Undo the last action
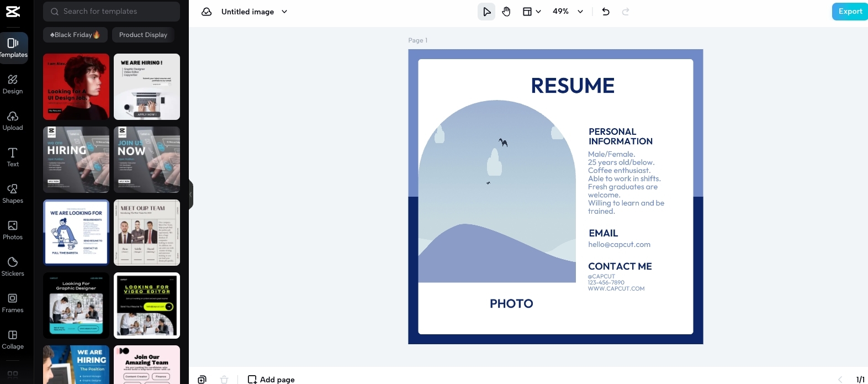This screenshot has height=384, width=868. [x=606, y=12]
